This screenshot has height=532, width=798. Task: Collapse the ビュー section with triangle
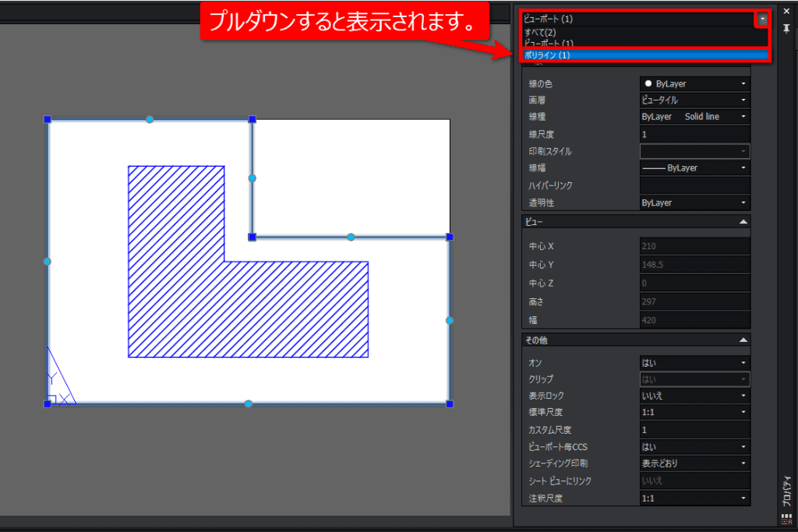743,222
